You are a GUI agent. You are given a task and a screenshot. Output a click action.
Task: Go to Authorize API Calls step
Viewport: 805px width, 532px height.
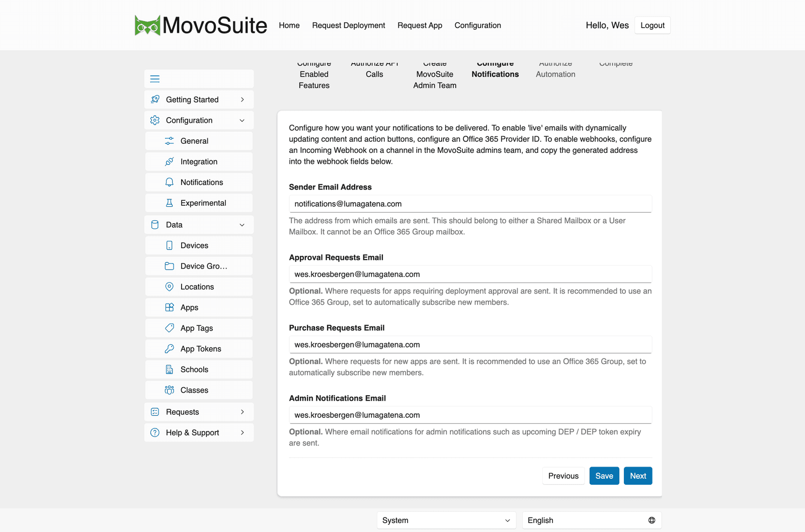click(x=374, y=69)
